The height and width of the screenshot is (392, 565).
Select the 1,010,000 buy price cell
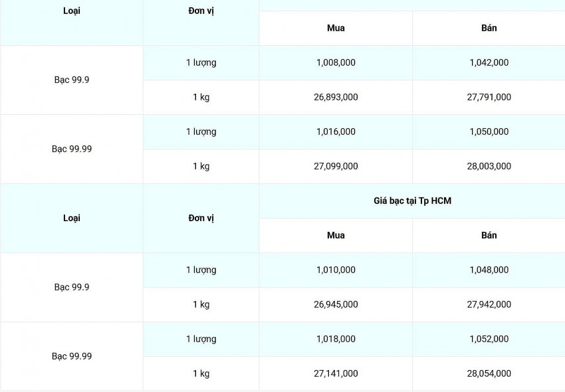coord(336,270)
